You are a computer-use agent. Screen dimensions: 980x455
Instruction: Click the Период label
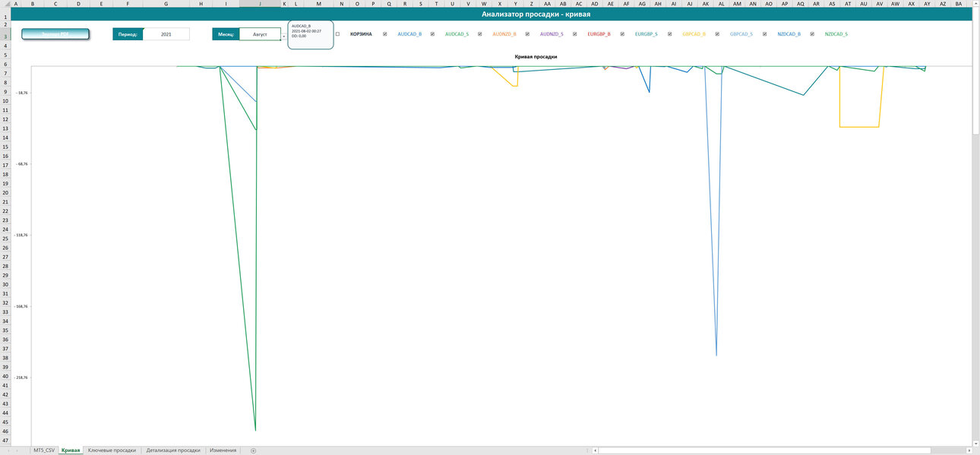click(128, 34)
